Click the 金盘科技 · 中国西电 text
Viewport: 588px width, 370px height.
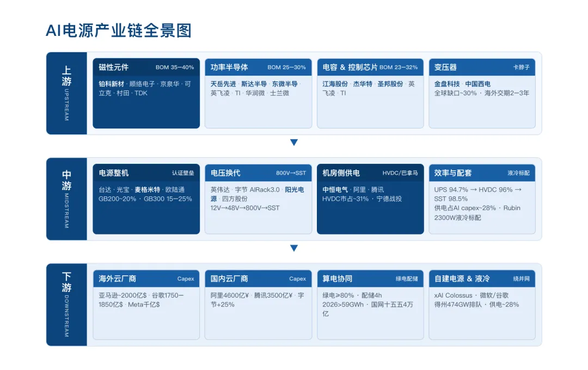point(462,84)
